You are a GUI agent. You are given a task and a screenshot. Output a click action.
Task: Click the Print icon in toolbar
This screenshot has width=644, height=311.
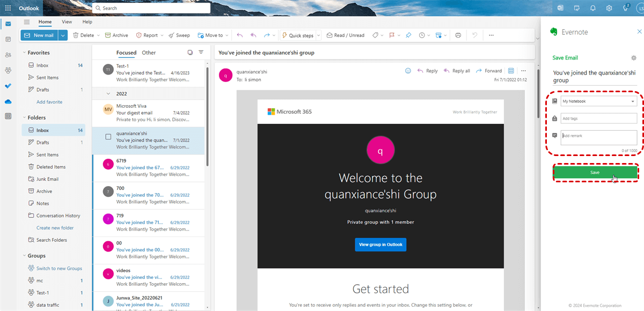coord(458,35)
